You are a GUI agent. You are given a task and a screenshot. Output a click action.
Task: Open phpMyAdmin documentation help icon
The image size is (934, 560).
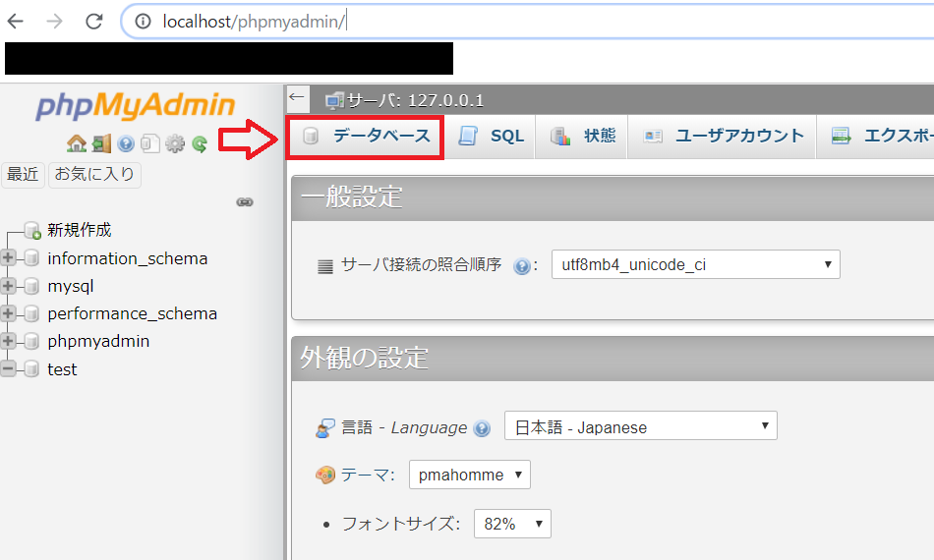tap(126, 143)
